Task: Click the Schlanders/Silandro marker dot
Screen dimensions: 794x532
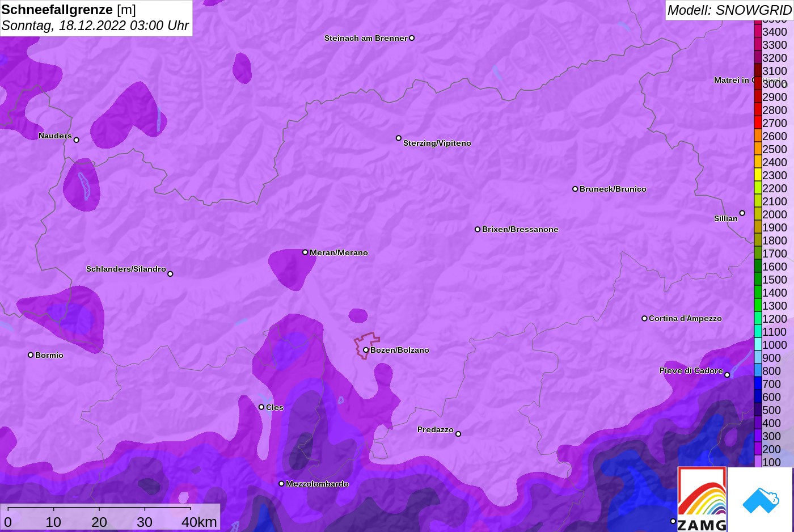Action: tap(170, 274)
